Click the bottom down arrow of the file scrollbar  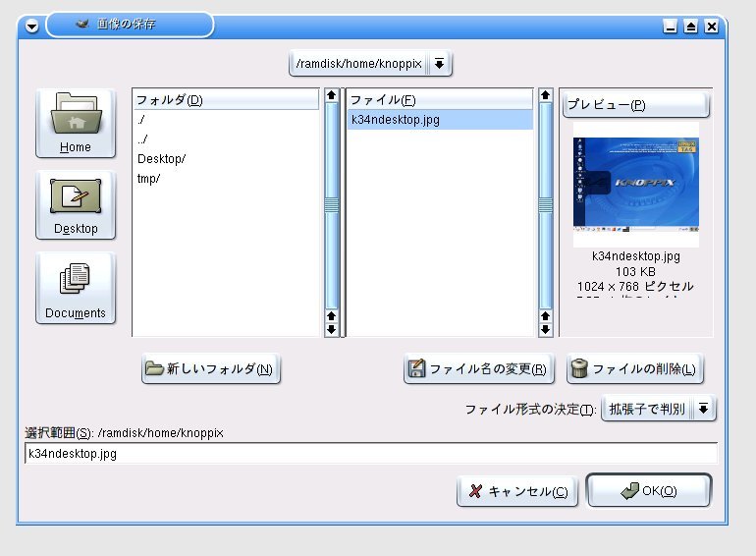point(545,330)
